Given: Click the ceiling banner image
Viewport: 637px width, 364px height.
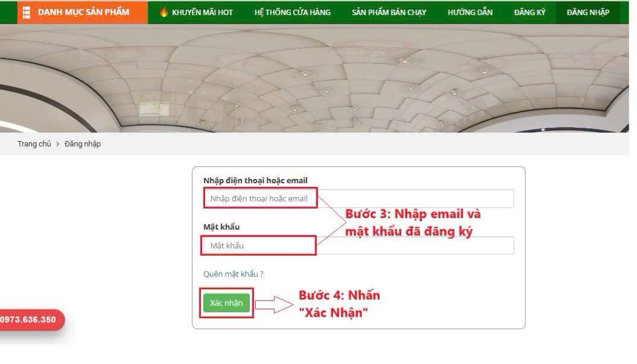Looking at the screenshot, I should (x=314, y=78).
